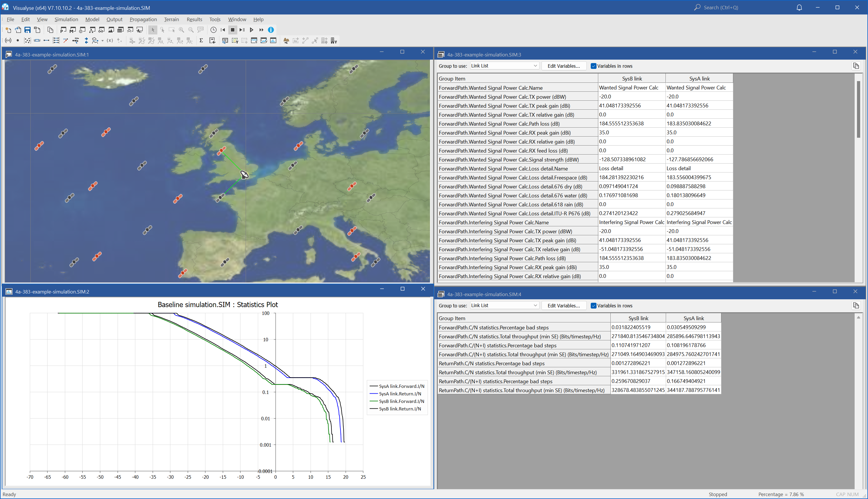Click the station group dotted box icon
Viewport: 868px width, 499px height.
click(28, 41)
